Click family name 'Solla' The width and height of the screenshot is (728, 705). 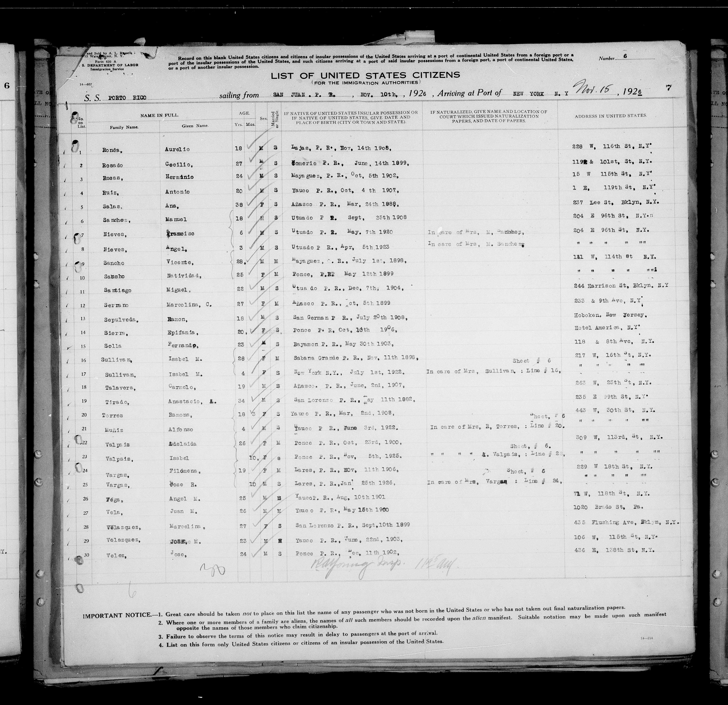click(113, 346)
